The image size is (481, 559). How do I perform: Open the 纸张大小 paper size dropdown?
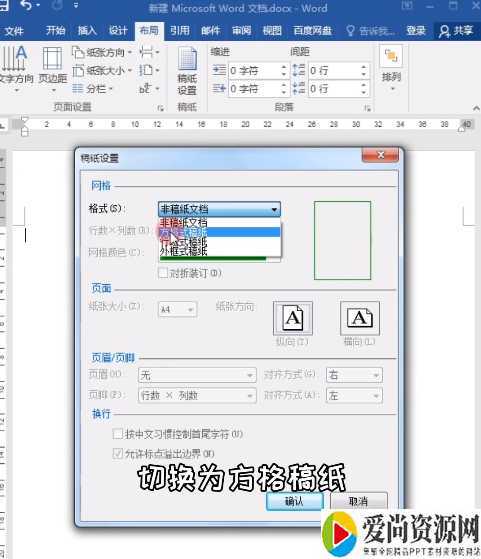point(103,71)
